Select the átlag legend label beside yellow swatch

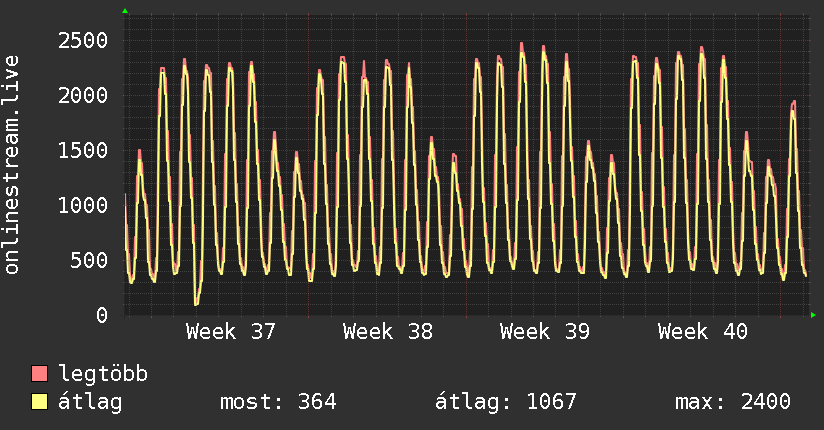pyautogui.click(x=90, y=403)
